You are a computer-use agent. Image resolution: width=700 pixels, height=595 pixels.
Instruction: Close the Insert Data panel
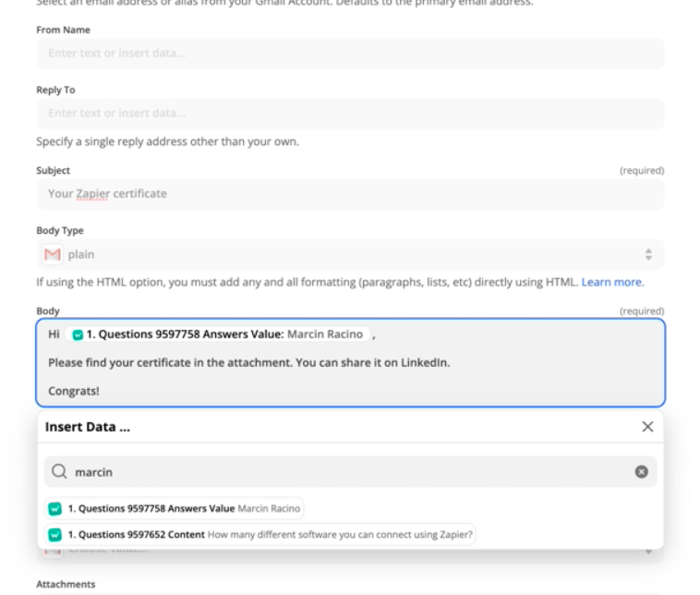647,427
